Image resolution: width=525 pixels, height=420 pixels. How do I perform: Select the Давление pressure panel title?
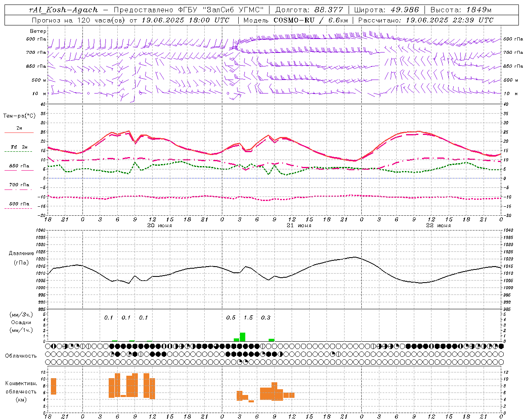(21, 253)
